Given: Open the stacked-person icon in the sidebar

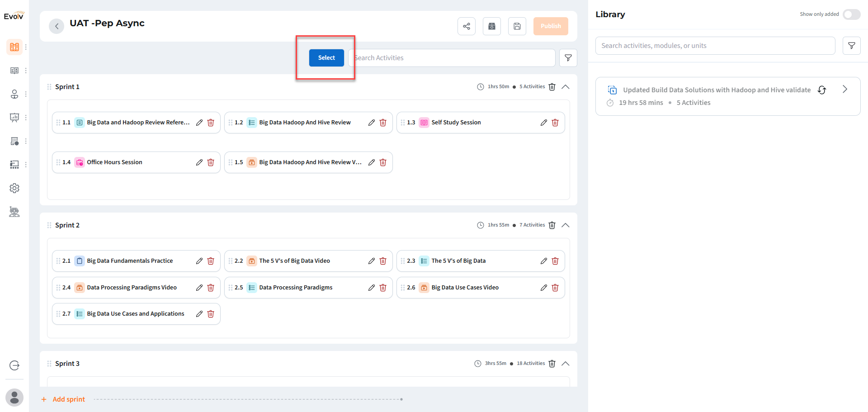Looking at the screenshot, I should click(x=14, y=94).
